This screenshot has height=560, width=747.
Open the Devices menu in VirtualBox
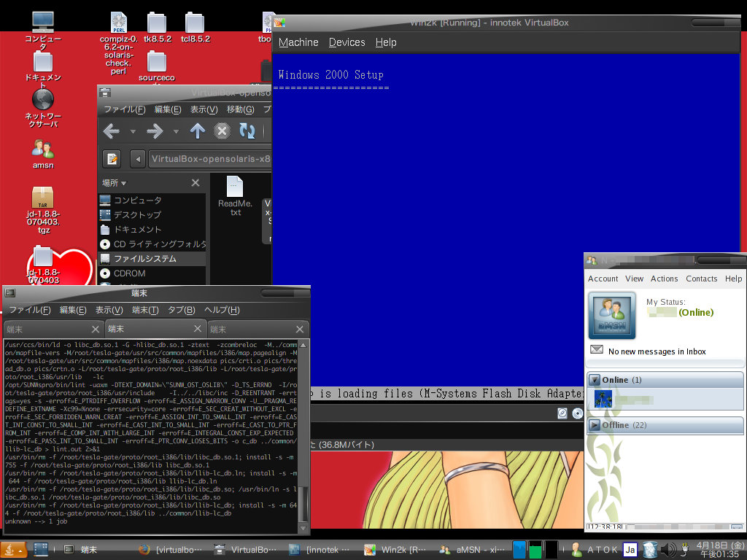[347, 42]
